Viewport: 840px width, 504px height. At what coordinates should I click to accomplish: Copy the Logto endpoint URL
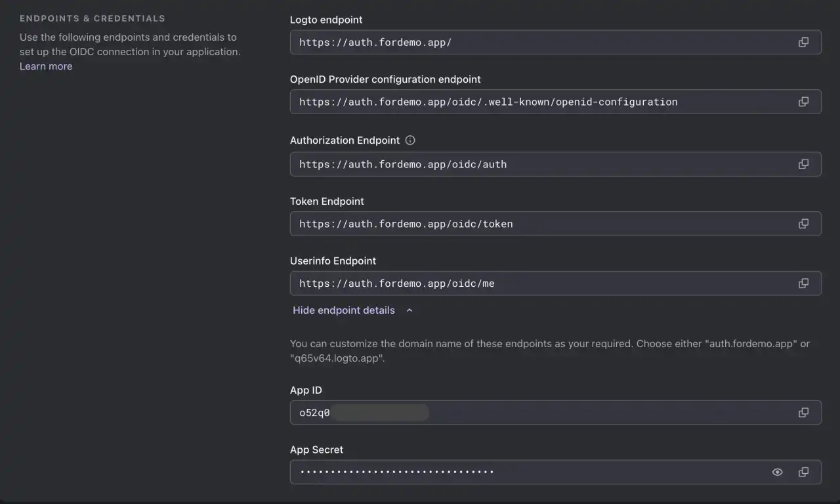(803, 42)
